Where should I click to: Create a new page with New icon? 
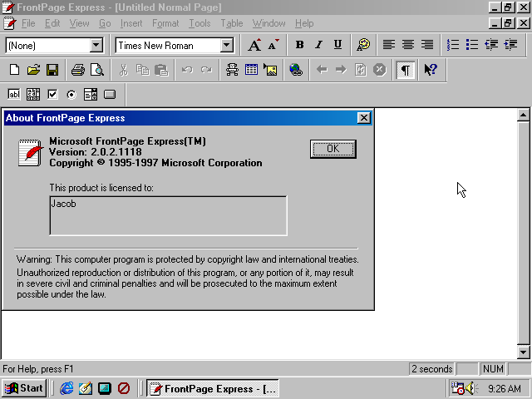tap(14, 70)
